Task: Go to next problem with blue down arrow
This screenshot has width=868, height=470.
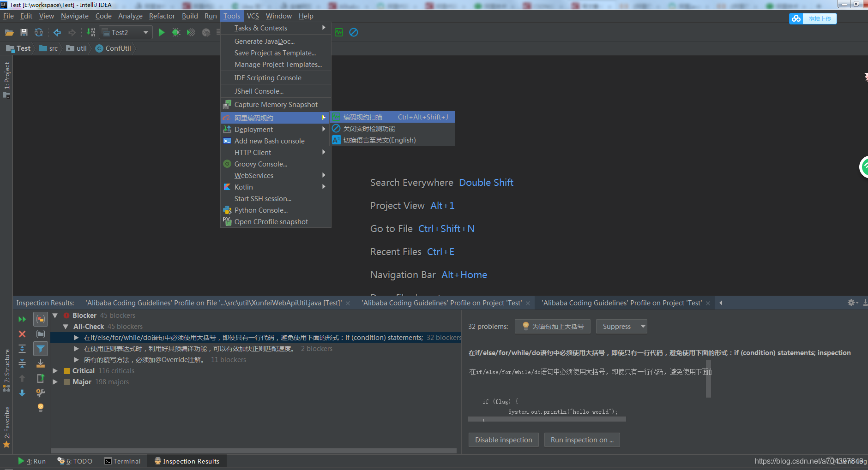Action: point(22,393)
